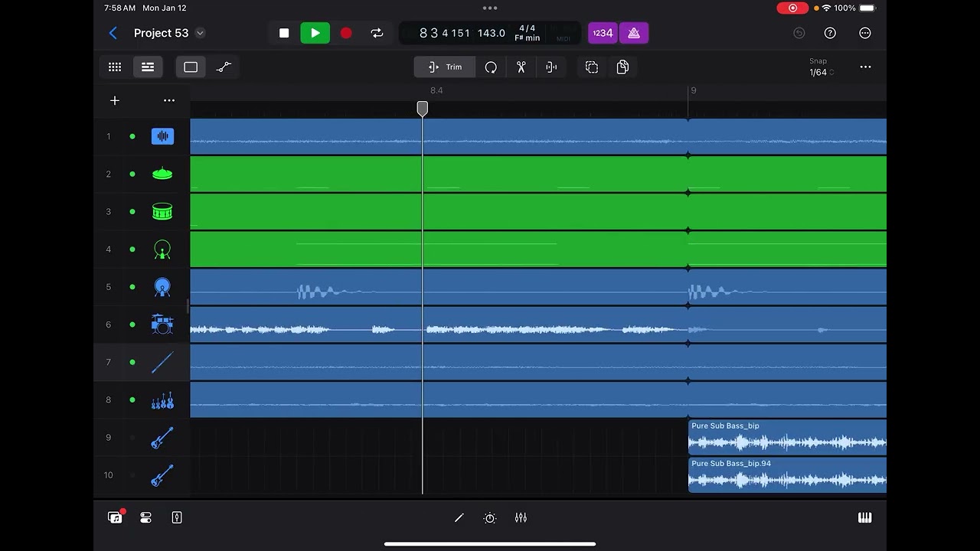980x551 pixels.
Task: Select the pencil editor tool
Action: pos(459,518)
